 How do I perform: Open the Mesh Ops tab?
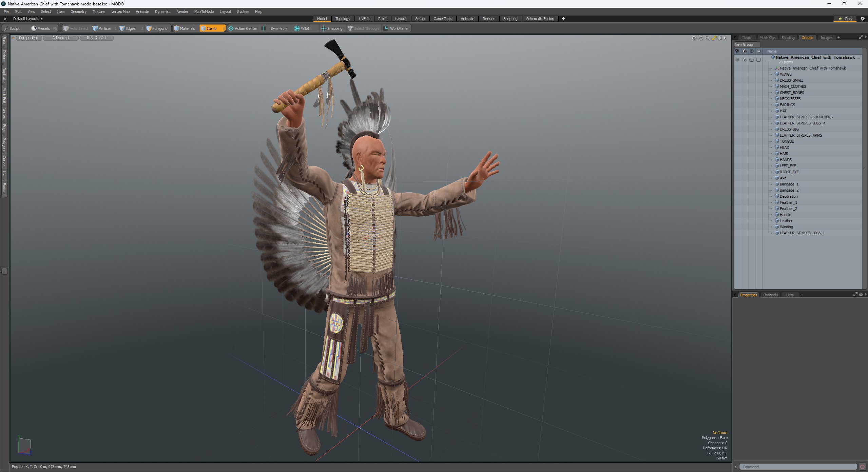click(767, 38)
